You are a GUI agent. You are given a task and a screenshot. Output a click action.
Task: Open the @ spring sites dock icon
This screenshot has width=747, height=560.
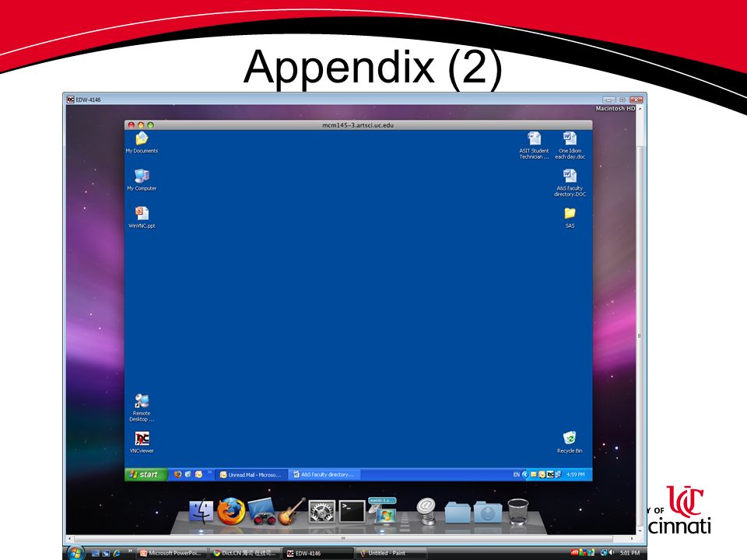426,511
